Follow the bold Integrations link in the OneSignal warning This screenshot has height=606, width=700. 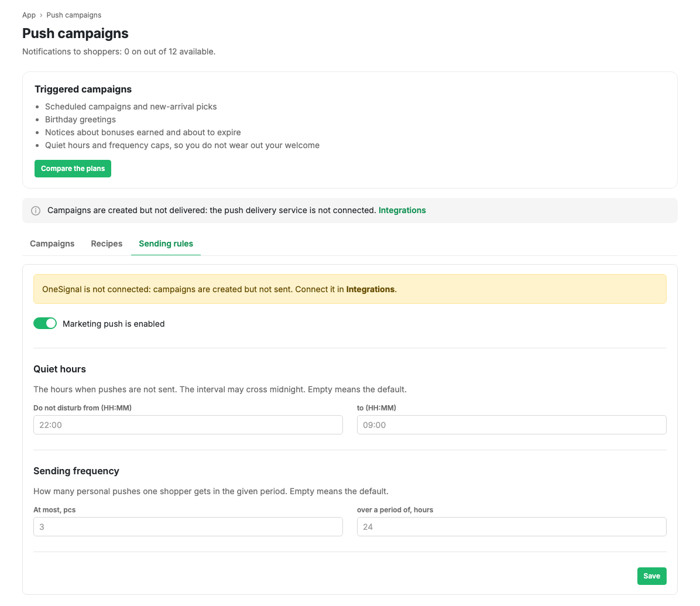[x=370, y=289]
